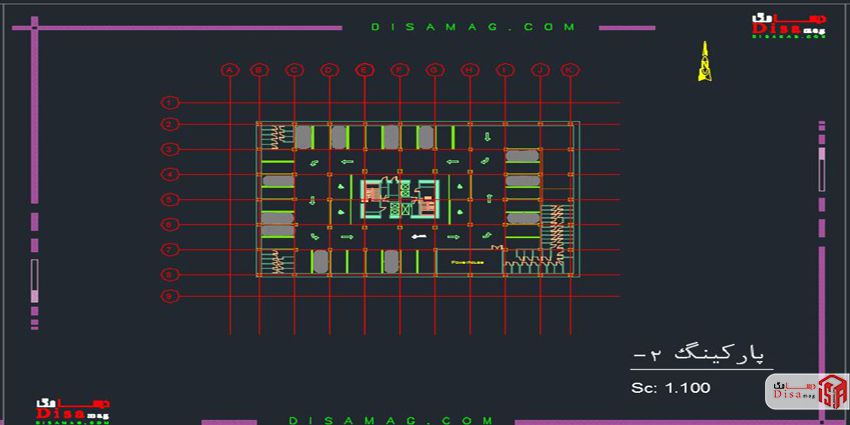Select the central stair and elevator core

(x=399, y=197)
